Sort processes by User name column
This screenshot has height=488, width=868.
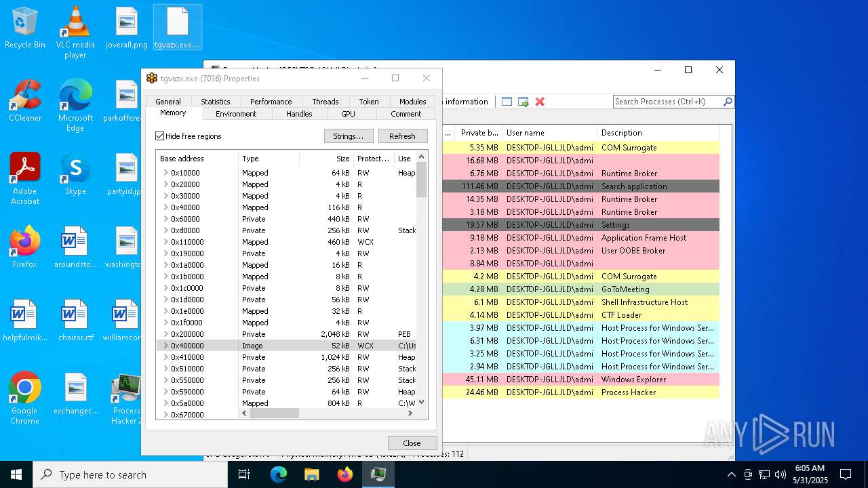coord(549,133)
